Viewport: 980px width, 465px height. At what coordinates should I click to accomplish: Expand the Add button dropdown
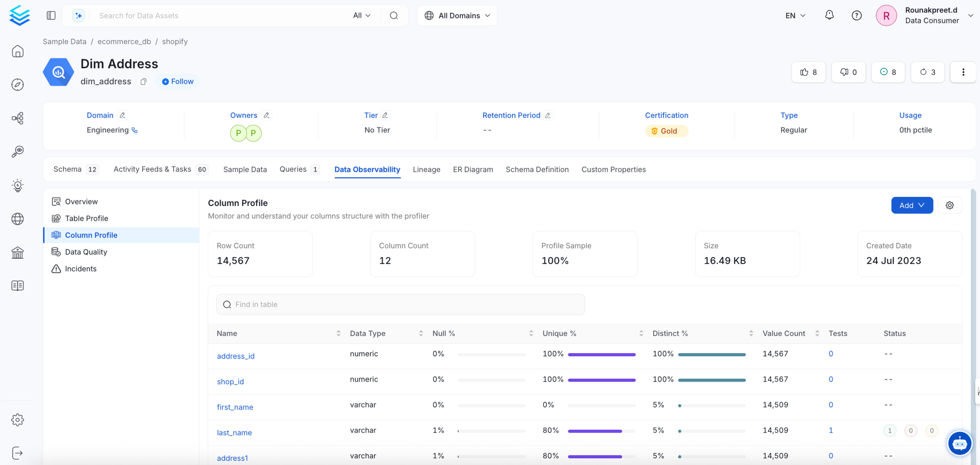point(912,205)
